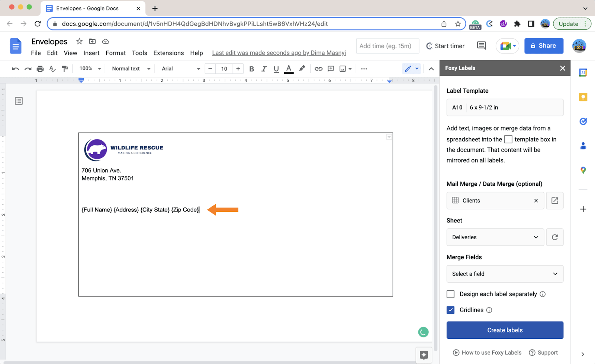595x364 pixels.
Task: Change the text color
Action: click(x=289, y=69)
